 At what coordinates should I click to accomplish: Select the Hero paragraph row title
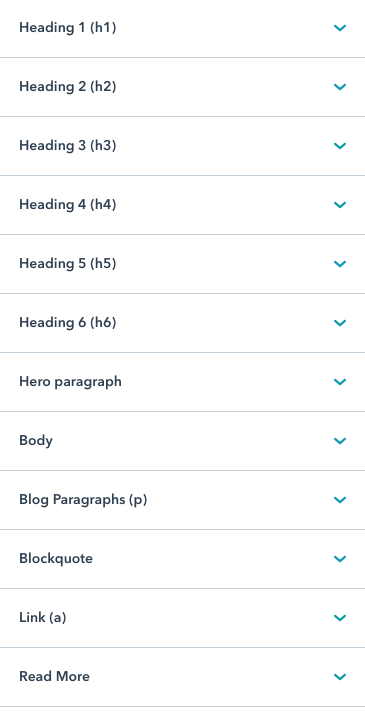coord(70,382)
